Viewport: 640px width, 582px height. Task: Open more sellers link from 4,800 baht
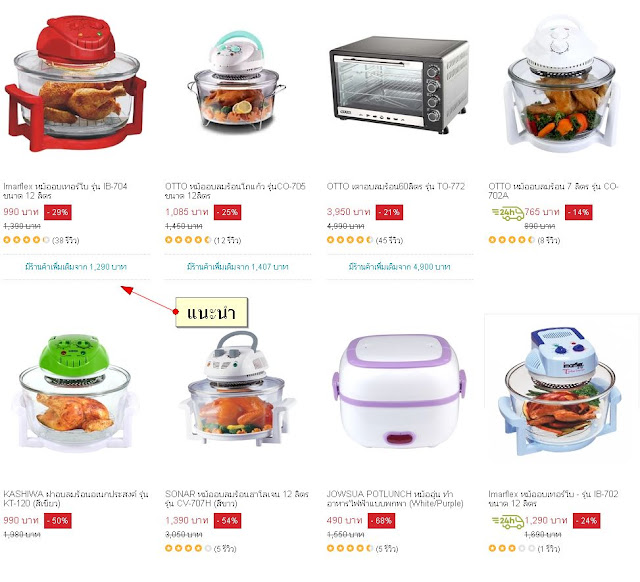tap(400, 267)
